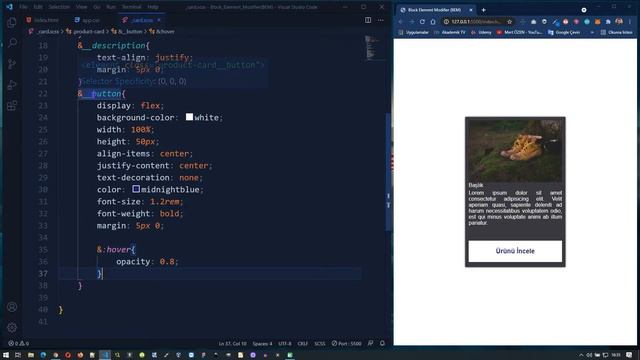Open the Uygulamalar bookmark

[x=413, y=32]
